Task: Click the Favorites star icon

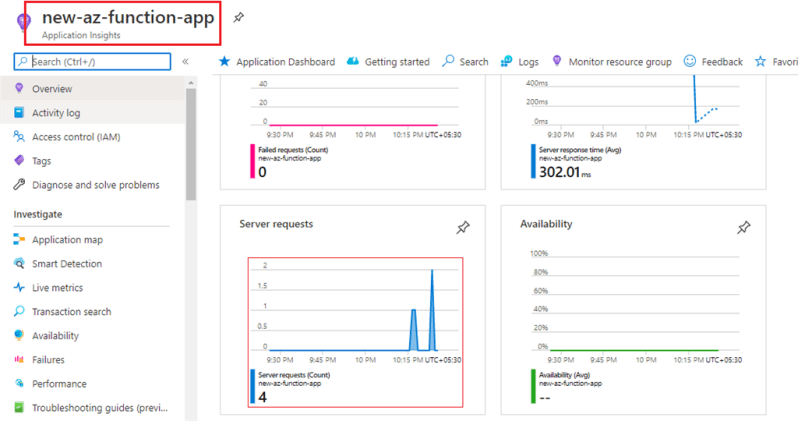Action: click(x=760, y=62)
